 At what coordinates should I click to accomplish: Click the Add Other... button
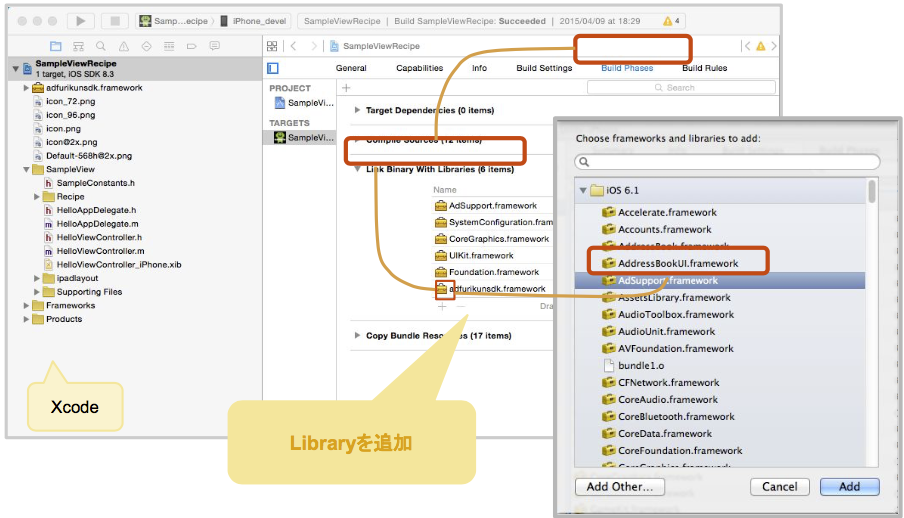620,487
